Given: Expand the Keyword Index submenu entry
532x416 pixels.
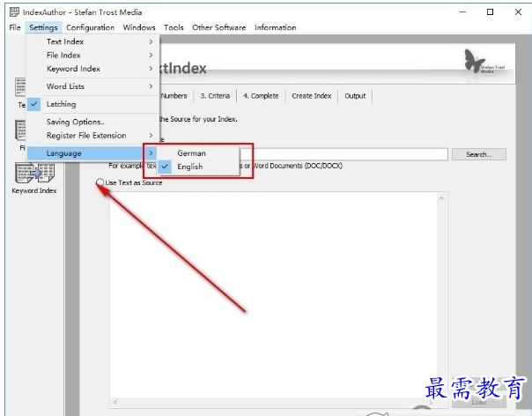Looking at the screenshot, I should coord(92,69).
